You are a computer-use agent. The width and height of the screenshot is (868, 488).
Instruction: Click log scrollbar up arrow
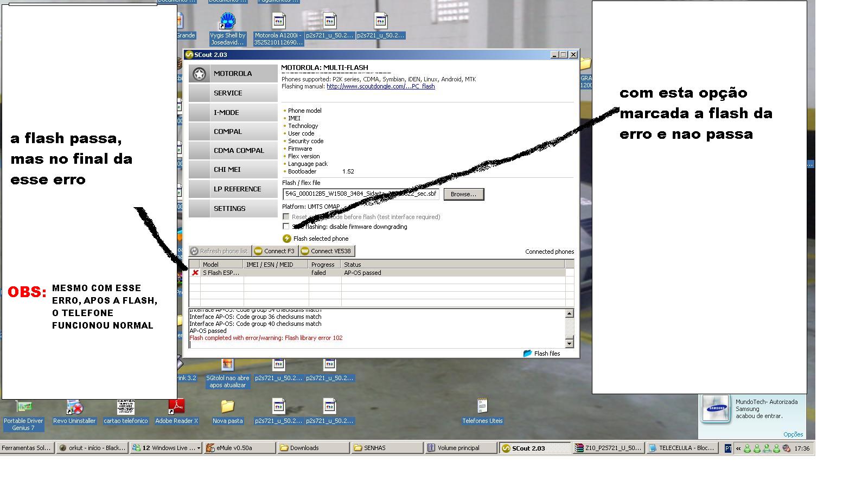tap(569, 313)
